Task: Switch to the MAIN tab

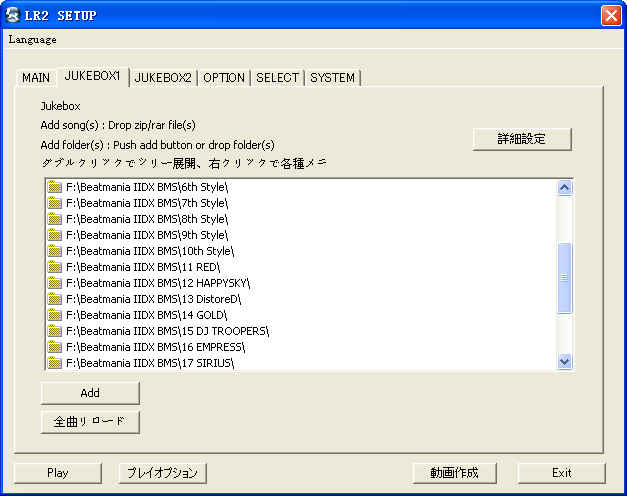Action: pos(36,78)
